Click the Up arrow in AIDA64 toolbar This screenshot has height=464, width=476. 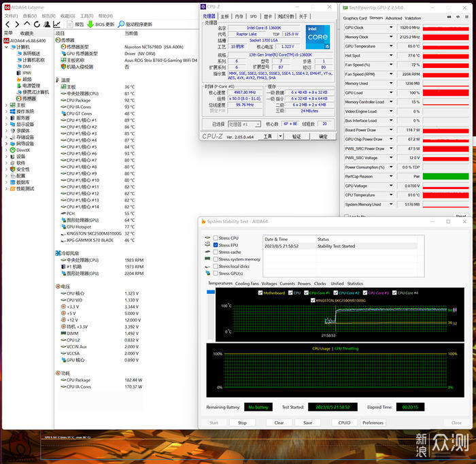(27, 24)
